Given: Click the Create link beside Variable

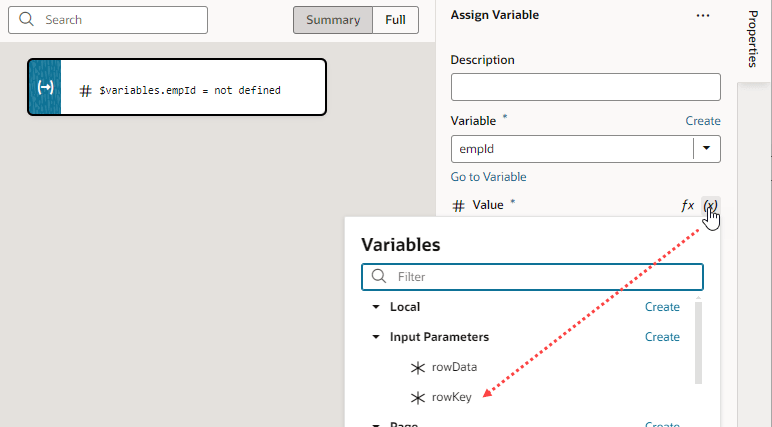Looking at the screenshot, I should coord(703,121).
